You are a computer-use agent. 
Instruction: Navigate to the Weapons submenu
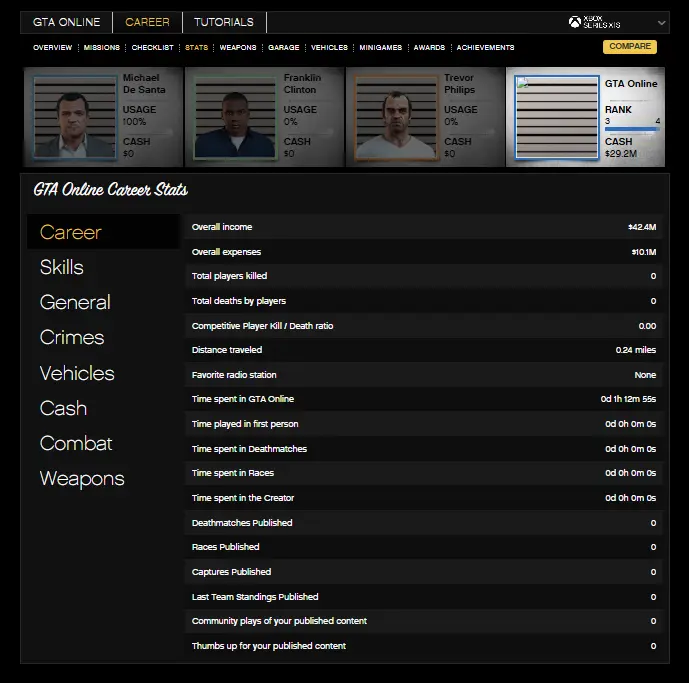238,47
